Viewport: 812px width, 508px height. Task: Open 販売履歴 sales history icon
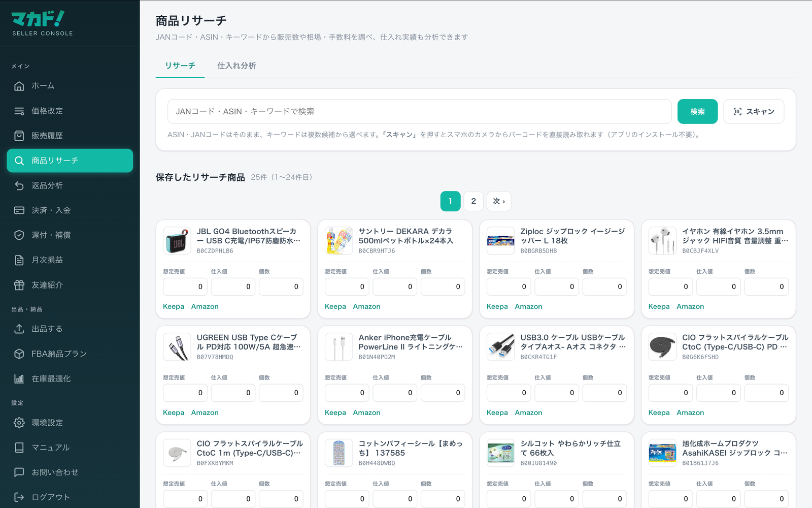coord(19,136)
